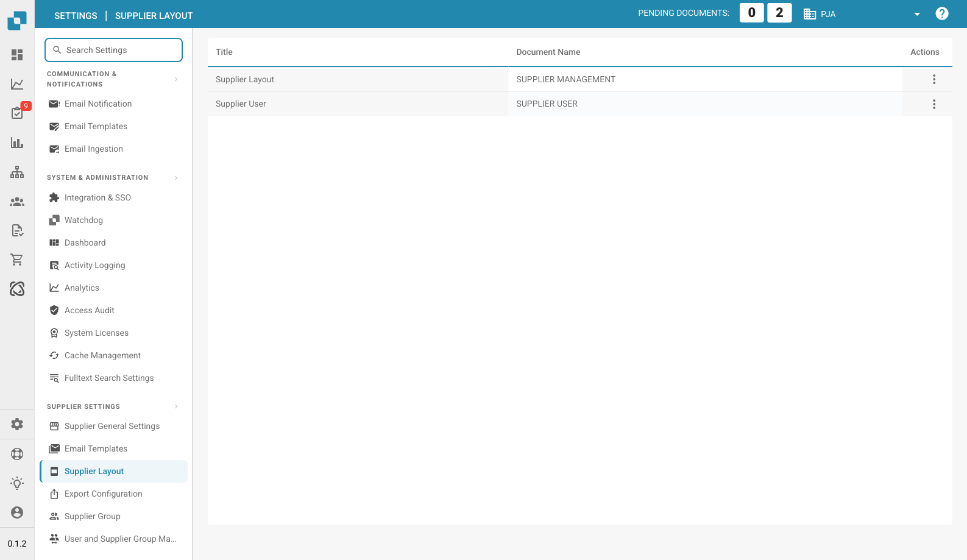Collapse the Supplier Settings section
The width and height of the screenshot is (967, 560).
coord(176,406)
